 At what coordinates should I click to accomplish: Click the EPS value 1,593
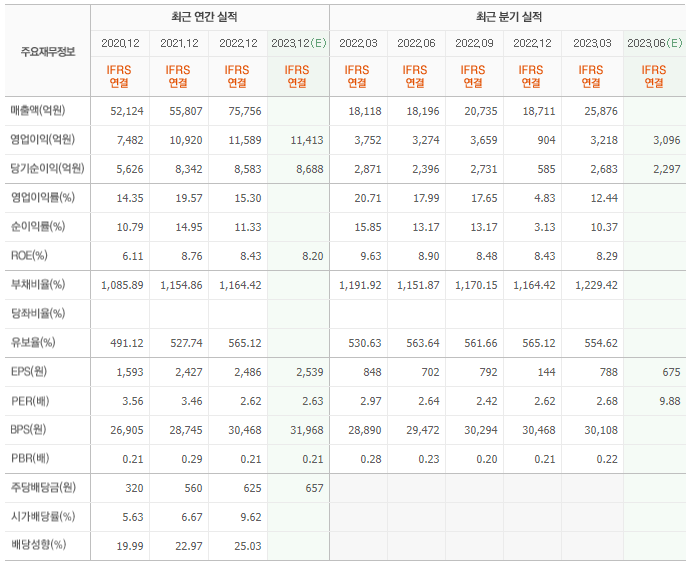coord(130,372)
